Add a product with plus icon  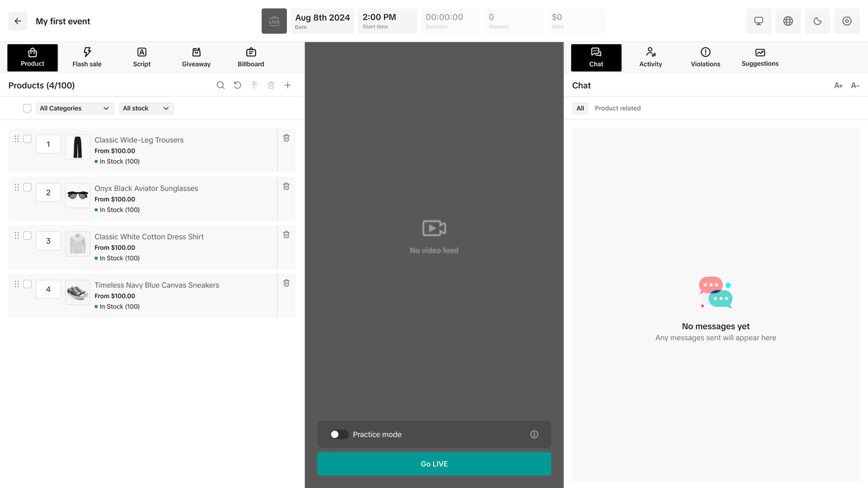(288, 86)
